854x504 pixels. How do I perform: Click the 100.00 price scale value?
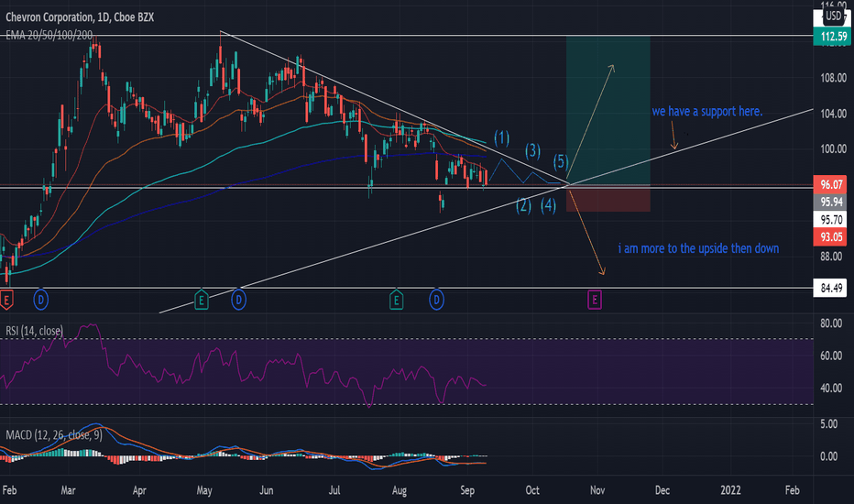point(833,148)
